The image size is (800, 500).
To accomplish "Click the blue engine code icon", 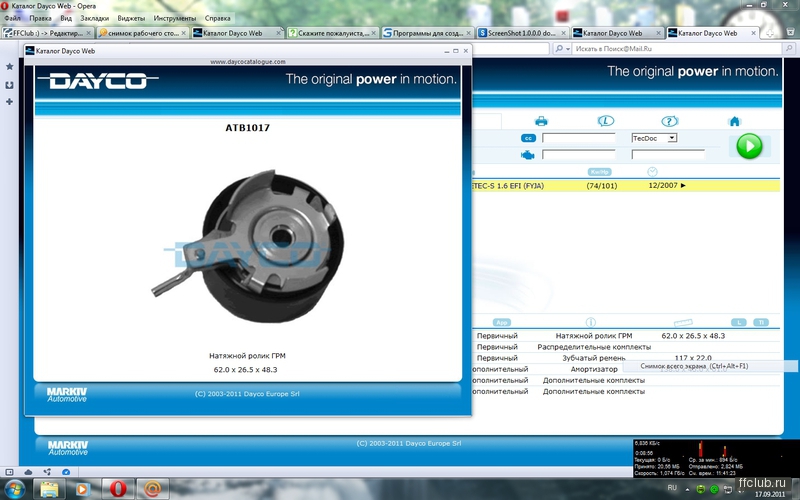I will pos(528,155).
